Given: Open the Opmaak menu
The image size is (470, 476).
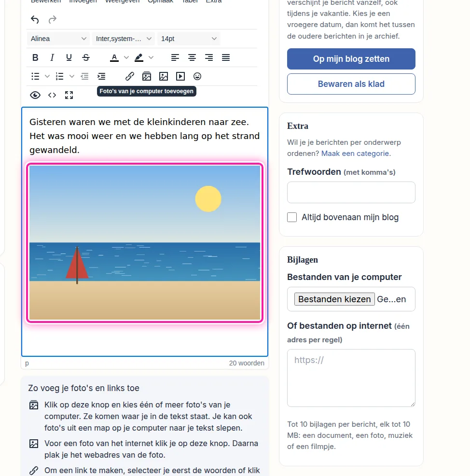Looking at the screenshot, I should coord(161,1).
